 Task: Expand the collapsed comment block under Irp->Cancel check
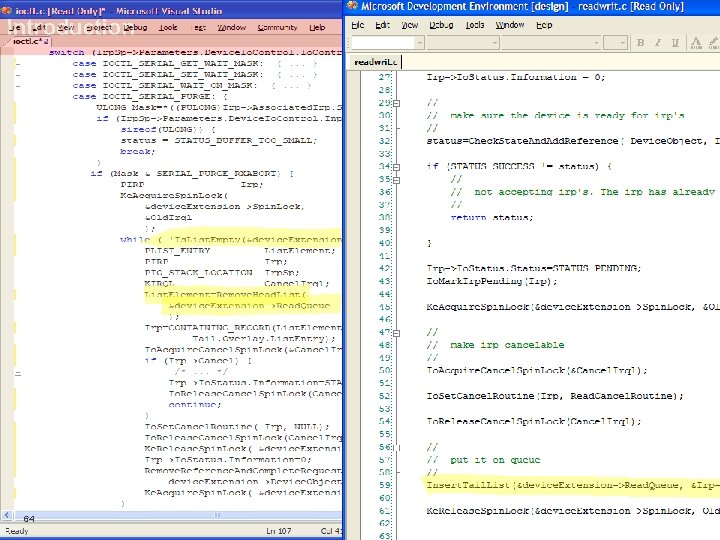(x=18, y=374)
